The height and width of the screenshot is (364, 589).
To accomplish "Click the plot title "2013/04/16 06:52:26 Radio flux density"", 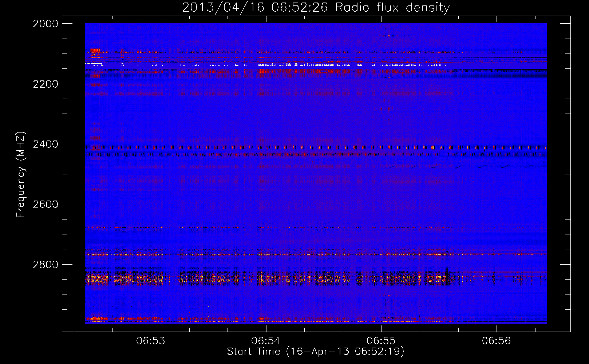I will (316, 8).
